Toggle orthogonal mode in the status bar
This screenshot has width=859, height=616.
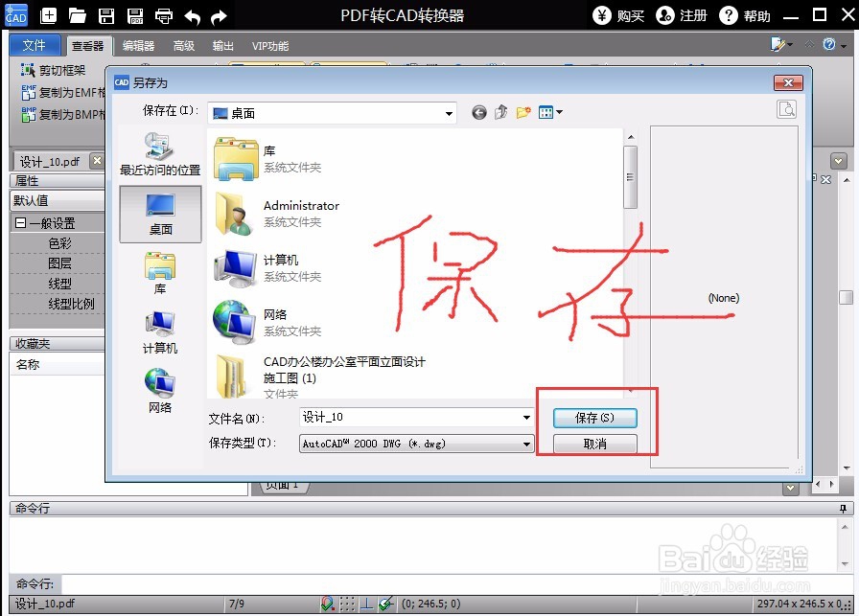[x=366, y=604]
